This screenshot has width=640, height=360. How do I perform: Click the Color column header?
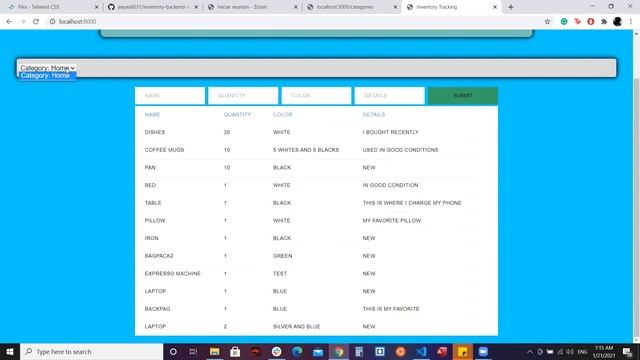282,115
